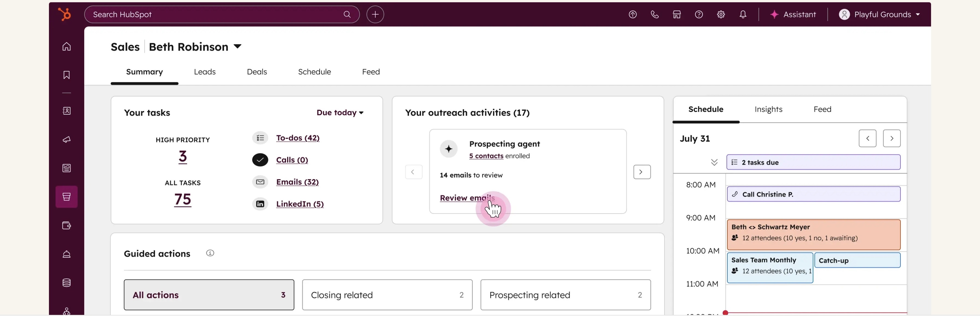Click the Guided actions info icon
Screen dimensions: 980x316
210,253
